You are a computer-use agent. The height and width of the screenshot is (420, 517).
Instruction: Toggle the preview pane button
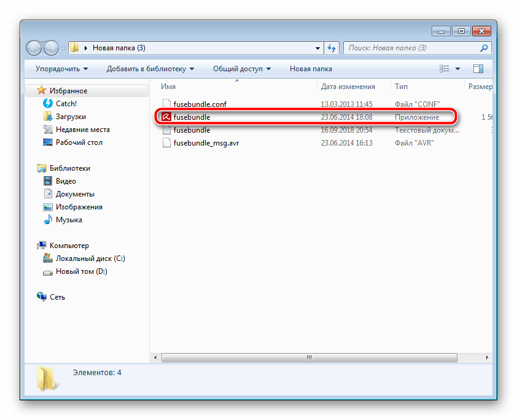click(478, 69)
